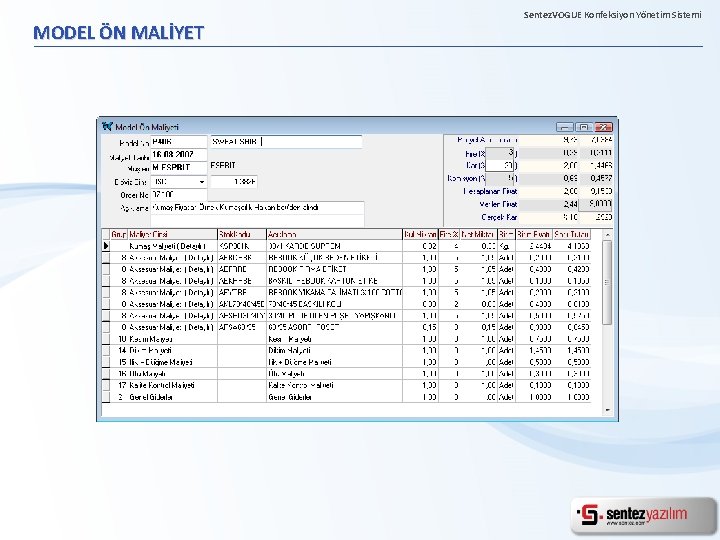The height and width of the screenshot is (540, 720).
Task: Maximize the Model Ön Maliyeti window
Action: tap(584, 127)
